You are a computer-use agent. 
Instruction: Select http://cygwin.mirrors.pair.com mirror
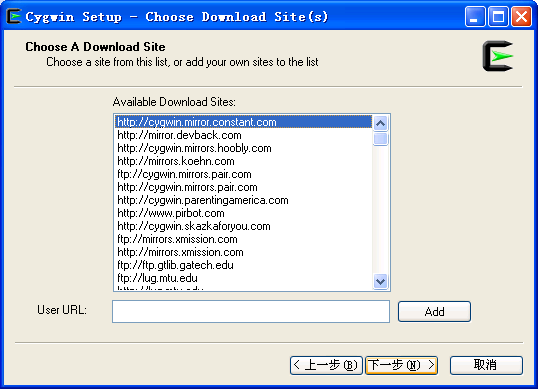[244, 187]
